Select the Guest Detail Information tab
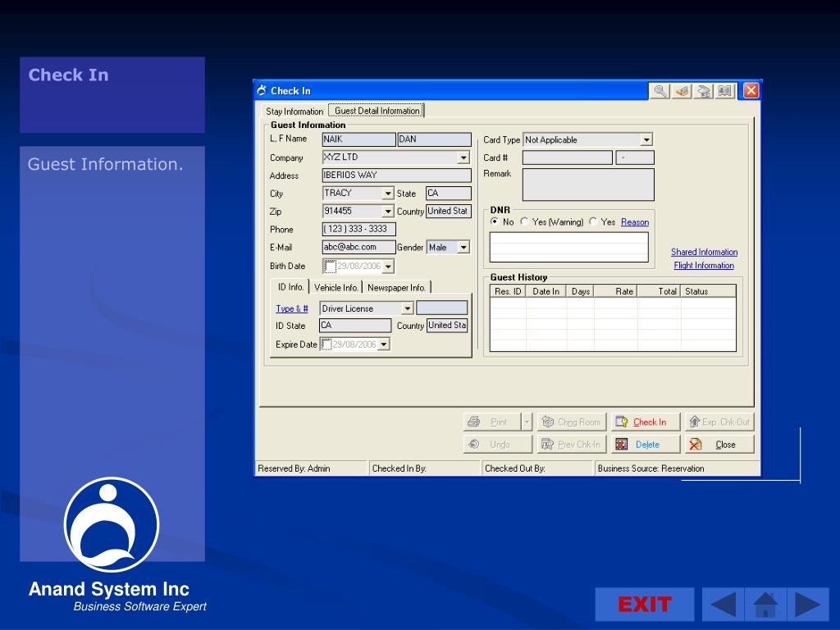 377,111
